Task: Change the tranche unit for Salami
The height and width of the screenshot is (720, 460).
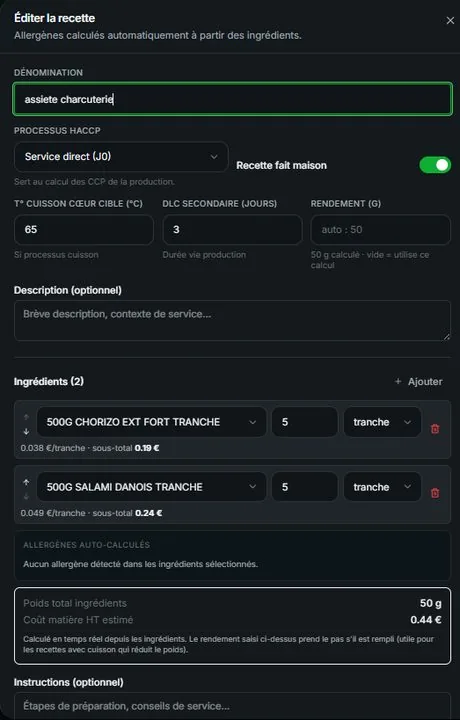Action: pyautogui.click(x=382, y=487)
